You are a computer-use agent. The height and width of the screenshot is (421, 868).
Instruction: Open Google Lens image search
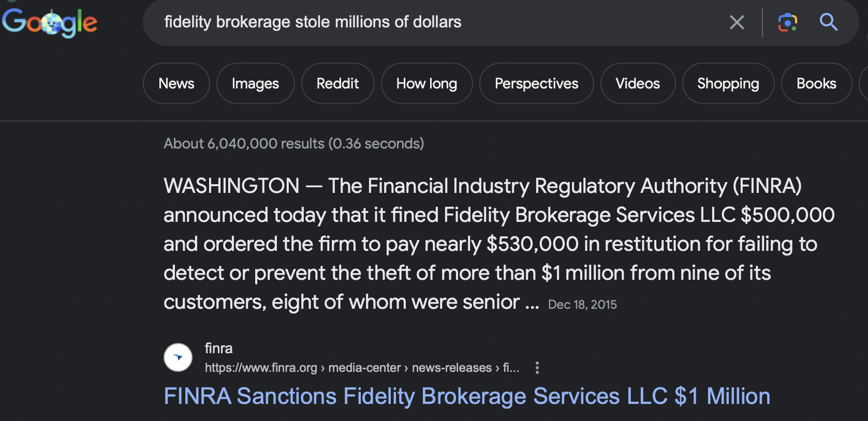787,22
